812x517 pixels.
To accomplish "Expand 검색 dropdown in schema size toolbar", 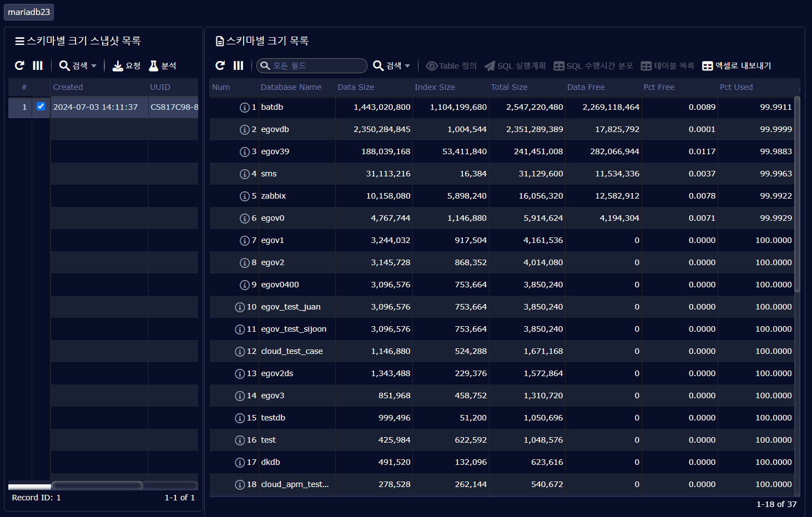I will click(x=392, y=65).
